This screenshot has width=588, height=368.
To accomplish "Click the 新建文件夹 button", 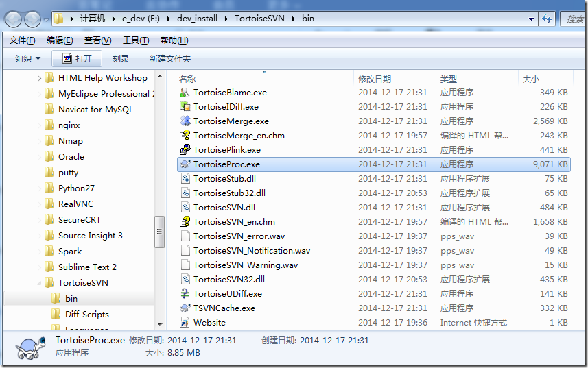I will [170, 59].
